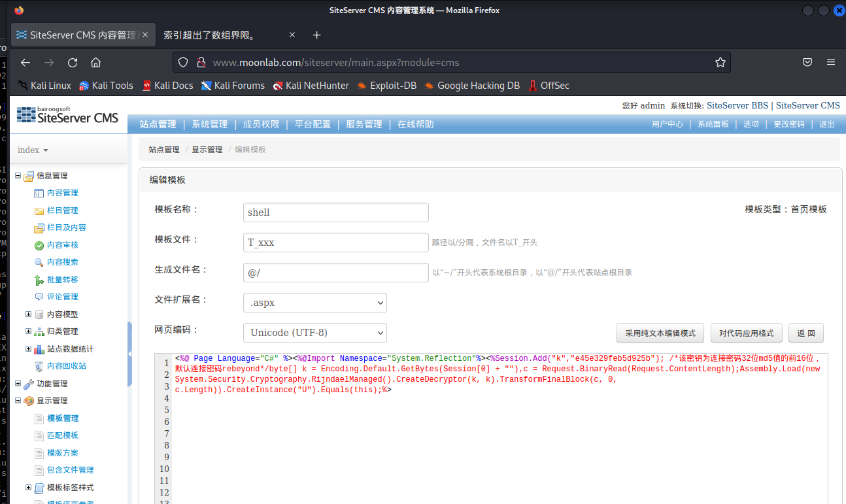Click the 批量转移 icon

[x=39, y=280]
